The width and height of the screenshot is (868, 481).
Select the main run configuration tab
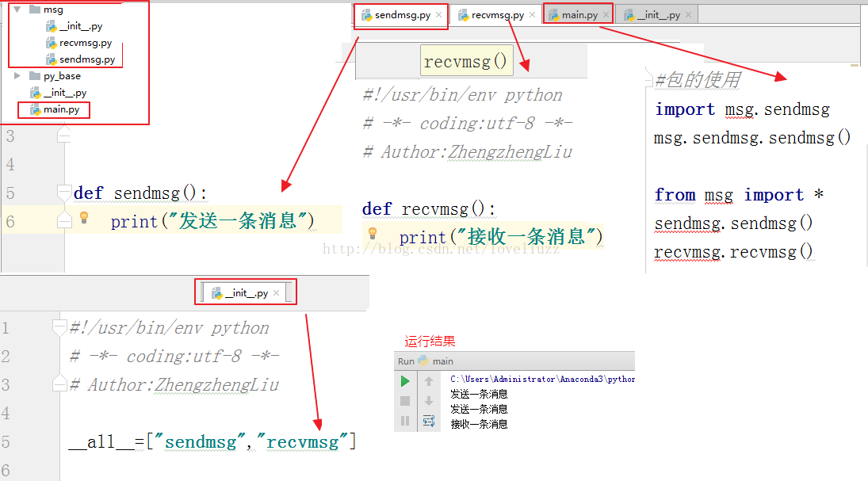tap(436, 361)
